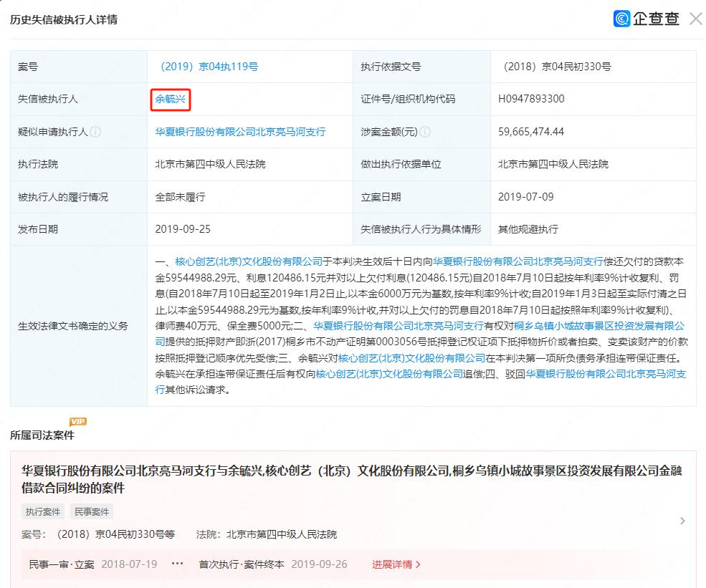Click the case card 案号 (2018)京04民初330号等
Screen dimensions: 706x588
[x=115, y=534]
